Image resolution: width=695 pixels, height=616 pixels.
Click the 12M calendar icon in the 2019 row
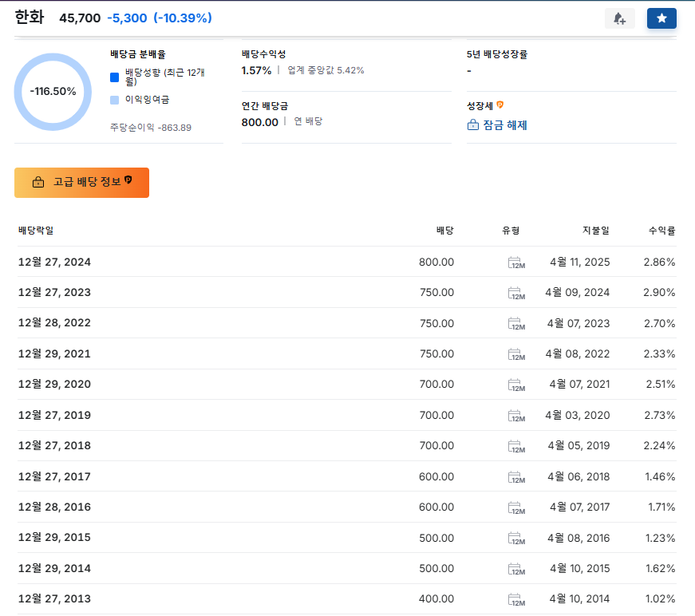click(515, 415)
